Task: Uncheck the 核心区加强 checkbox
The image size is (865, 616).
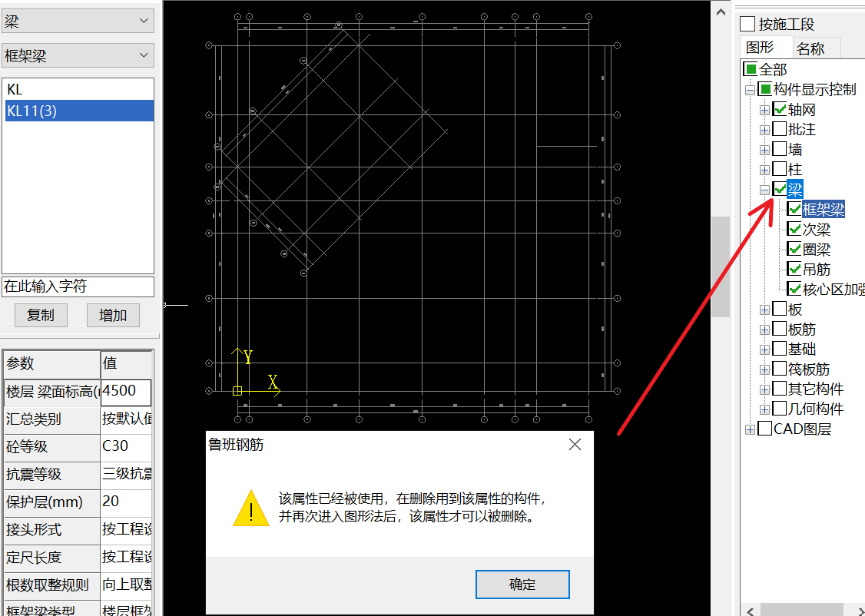Action: tap(794, 289)
